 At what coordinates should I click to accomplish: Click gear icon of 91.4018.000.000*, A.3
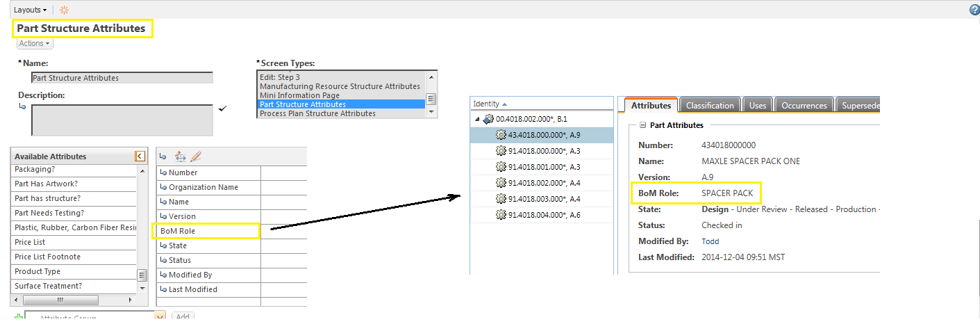(501, 151)
